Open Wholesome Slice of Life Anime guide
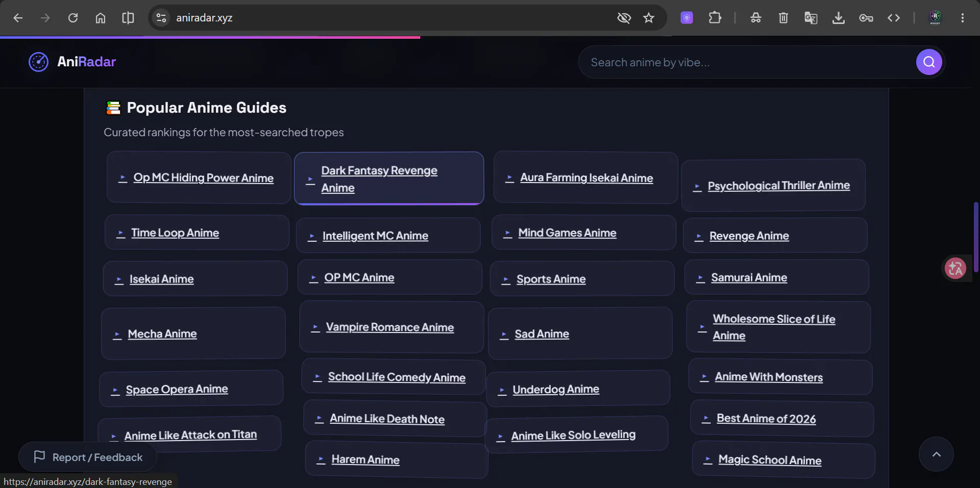The image size is (980, 488). pyautogui.click(x=778, y=327)
